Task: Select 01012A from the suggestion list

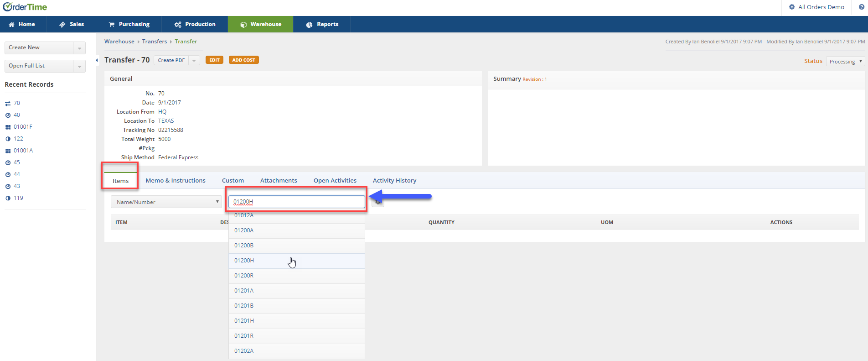Action: coord(296,216)
